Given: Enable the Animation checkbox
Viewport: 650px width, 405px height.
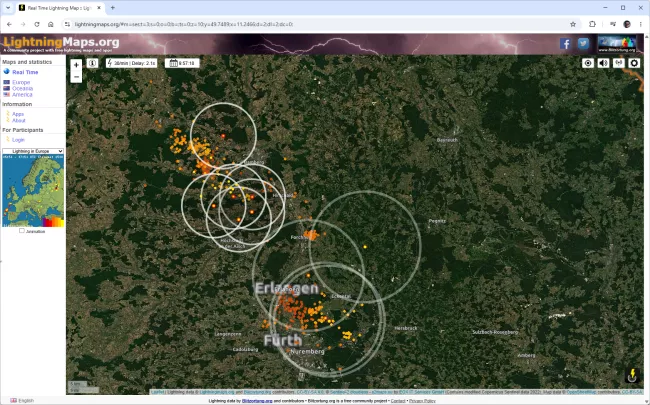Looking at the screenshot, I should click(22, 231).
